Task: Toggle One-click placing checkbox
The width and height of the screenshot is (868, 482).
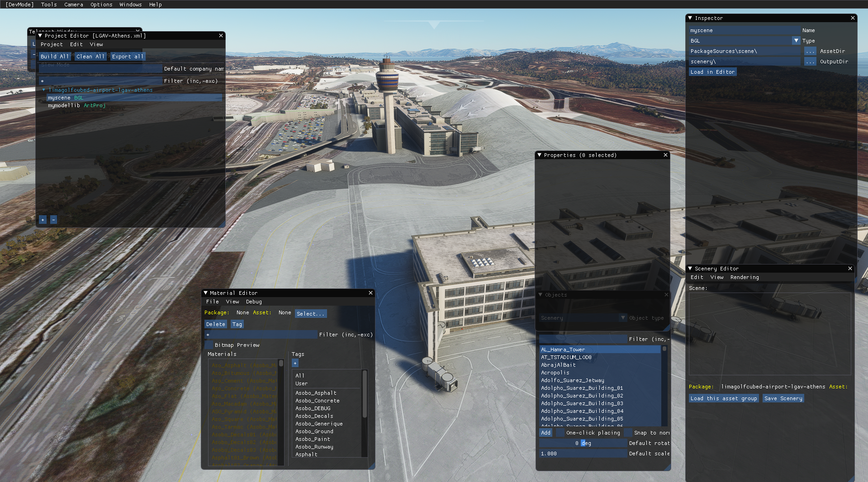Action: 560,433
